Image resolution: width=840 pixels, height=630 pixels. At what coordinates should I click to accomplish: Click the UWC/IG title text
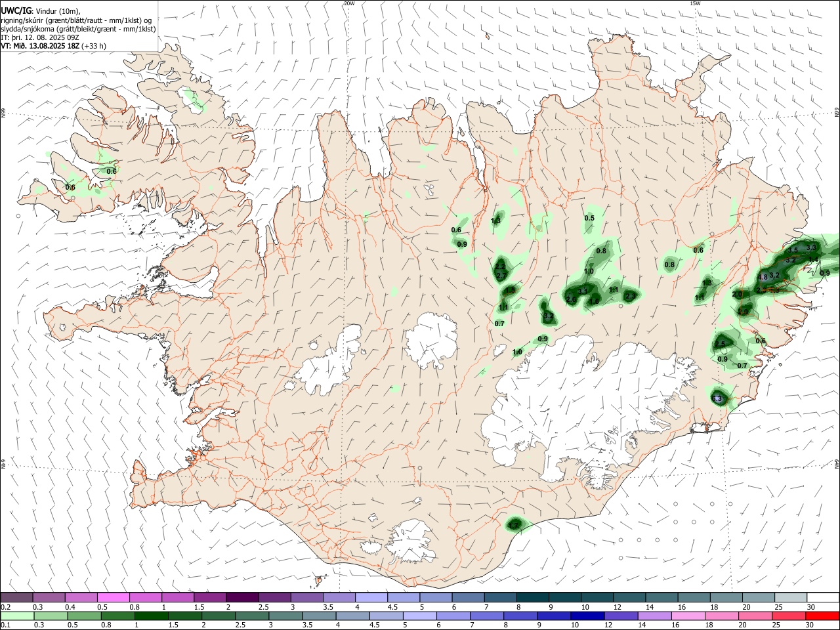click(16, 10)
